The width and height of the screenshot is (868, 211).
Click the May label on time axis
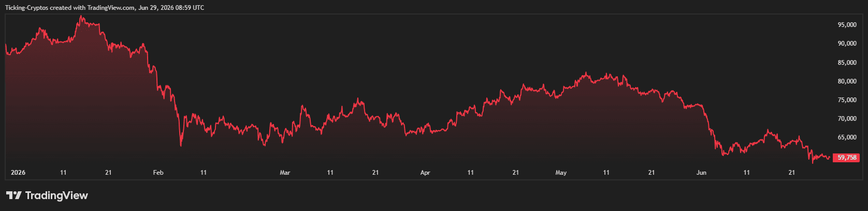coord(561,173)
